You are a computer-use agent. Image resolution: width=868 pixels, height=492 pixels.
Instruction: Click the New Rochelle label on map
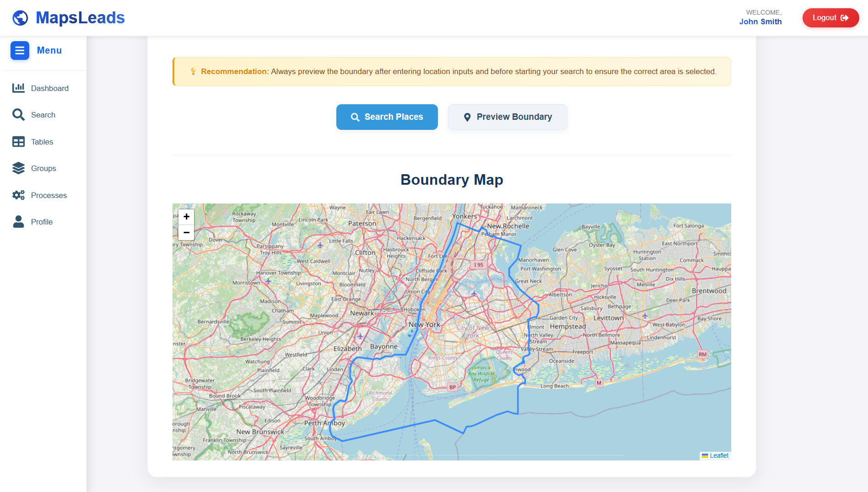click(x=508, y=226)
